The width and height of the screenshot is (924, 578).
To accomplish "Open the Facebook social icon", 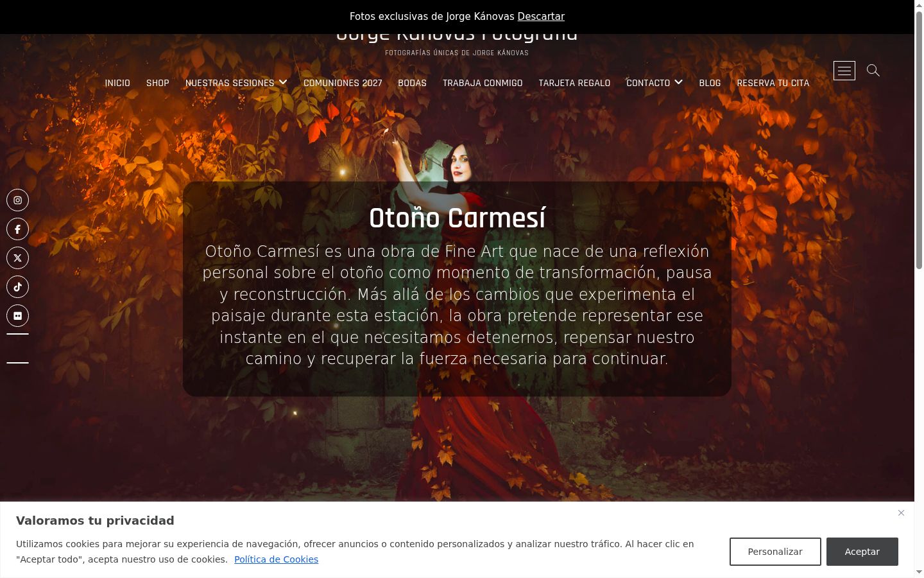I will [x=18, y=229].
